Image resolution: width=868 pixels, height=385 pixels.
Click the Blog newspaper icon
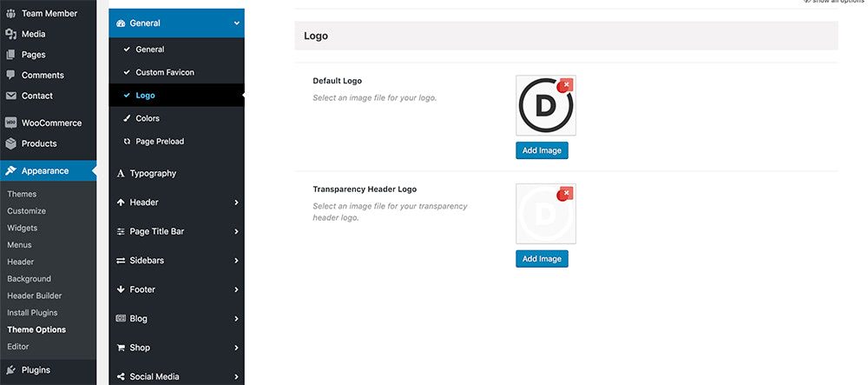coord(121,319)
